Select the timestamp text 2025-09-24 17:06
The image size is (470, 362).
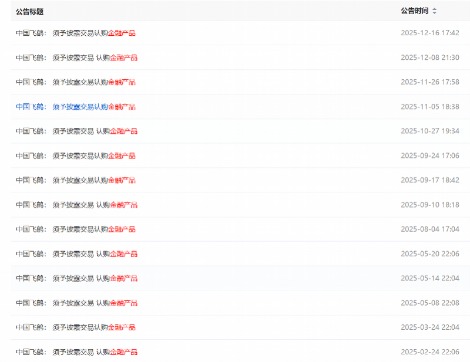point(430,155)
